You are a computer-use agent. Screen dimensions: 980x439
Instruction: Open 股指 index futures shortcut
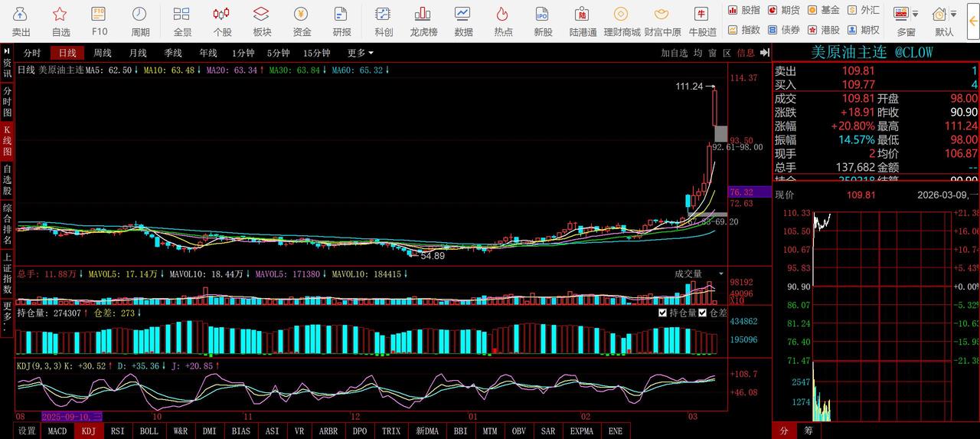(744, 10)
